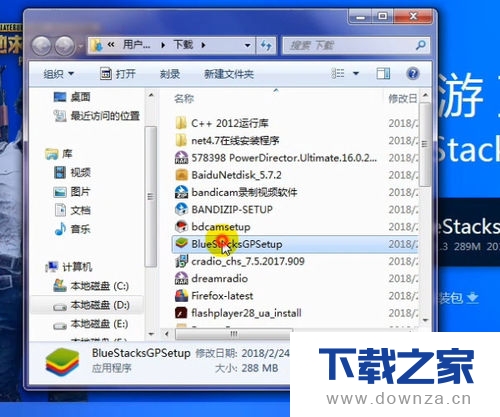Open the help question mark button

413,73
